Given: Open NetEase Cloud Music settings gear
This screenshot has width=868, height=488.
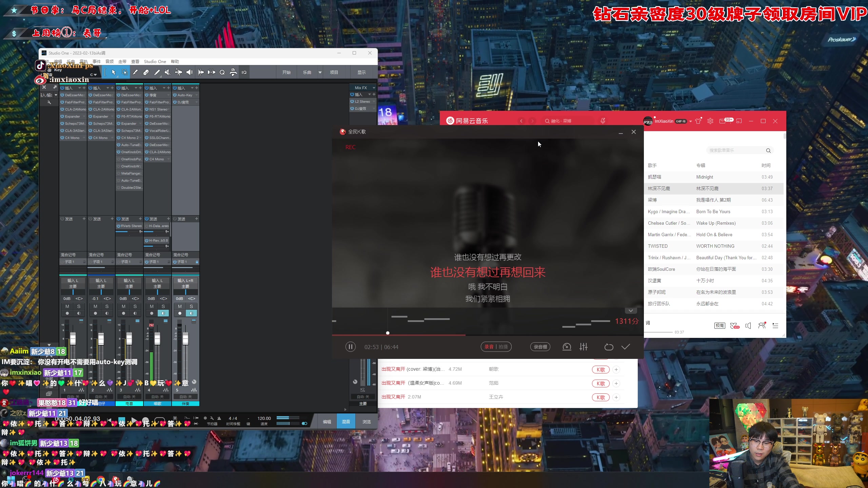Looking at the screenshot, I should coord(710,121).
